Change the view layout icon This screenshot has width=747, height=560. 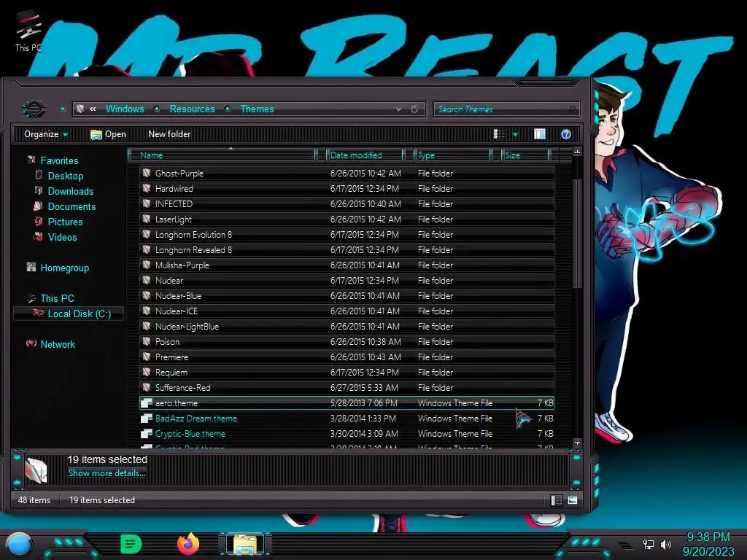(499, 134)
